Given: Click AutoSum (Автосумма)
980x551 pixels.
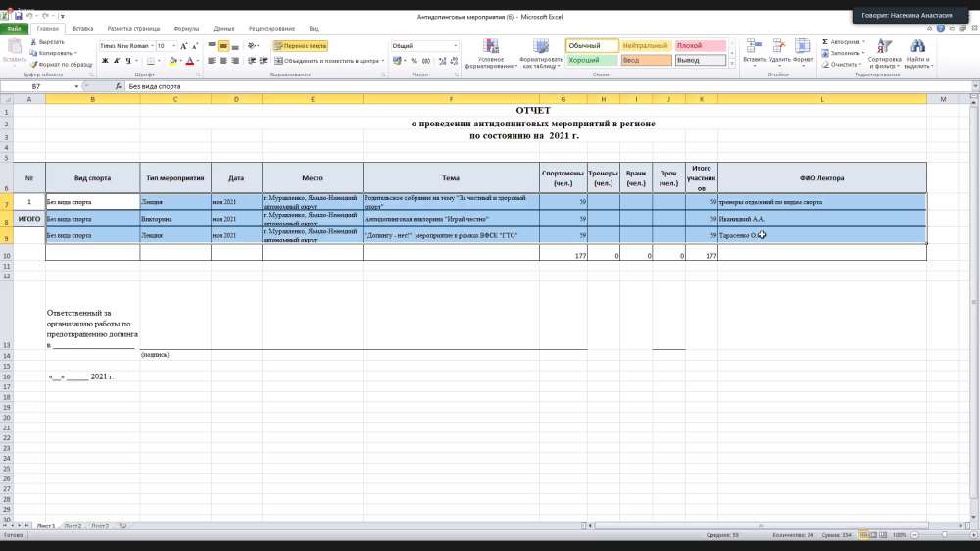Looking at the screenshot, I should pyautogui.click(x=843, y=42).
